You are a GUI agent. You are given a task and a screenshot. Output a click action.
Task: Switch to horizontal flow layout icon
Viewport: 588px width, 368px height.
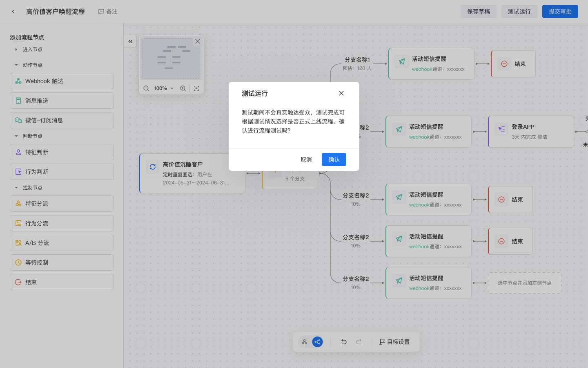[x=317, y=342]
